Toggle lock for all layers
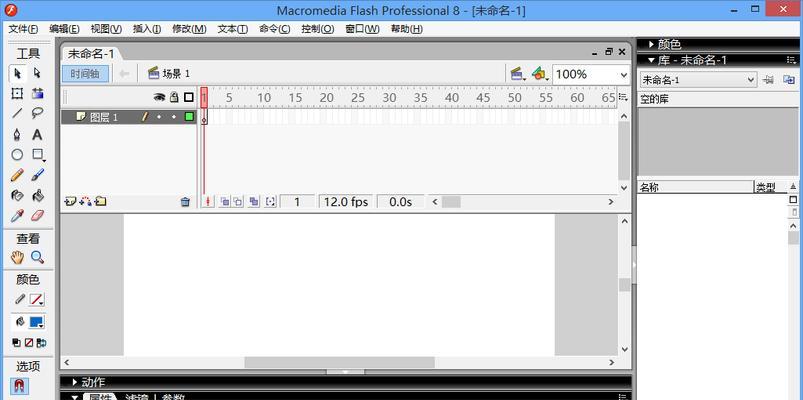 point(174,97)
